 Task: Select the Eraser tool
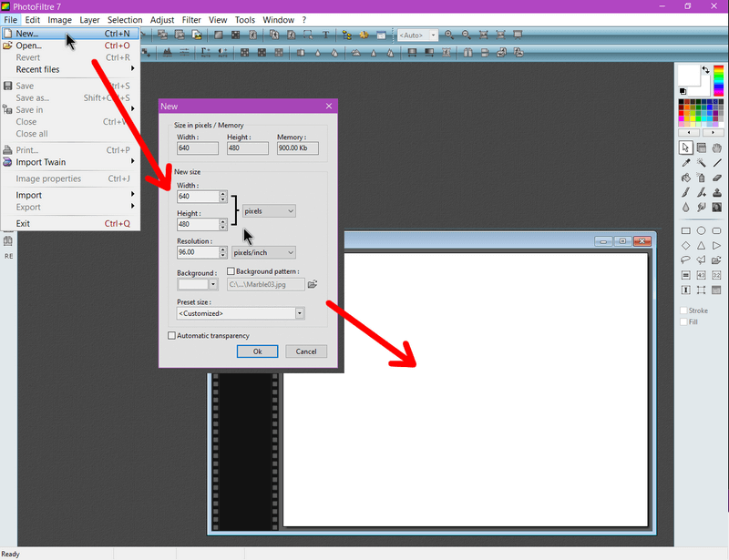point(717,178)
